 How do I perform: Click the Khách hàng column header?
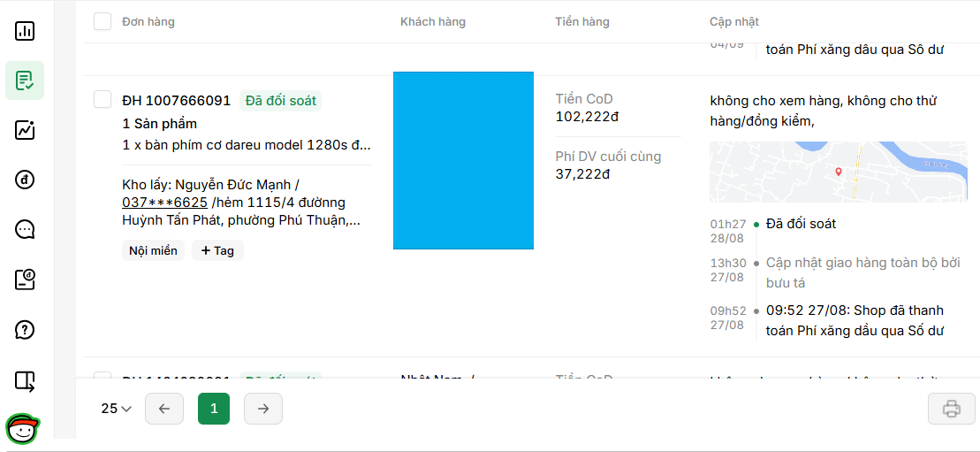pos(433,22)
